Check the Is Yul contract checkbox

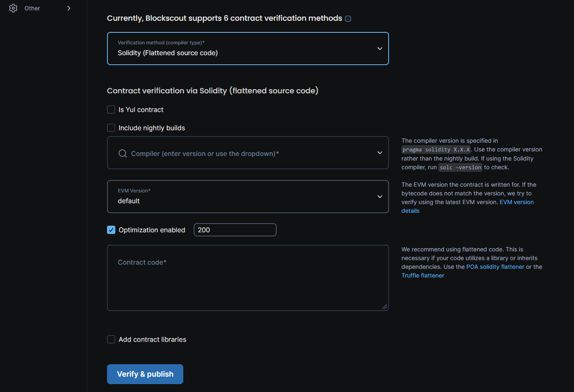111,110
